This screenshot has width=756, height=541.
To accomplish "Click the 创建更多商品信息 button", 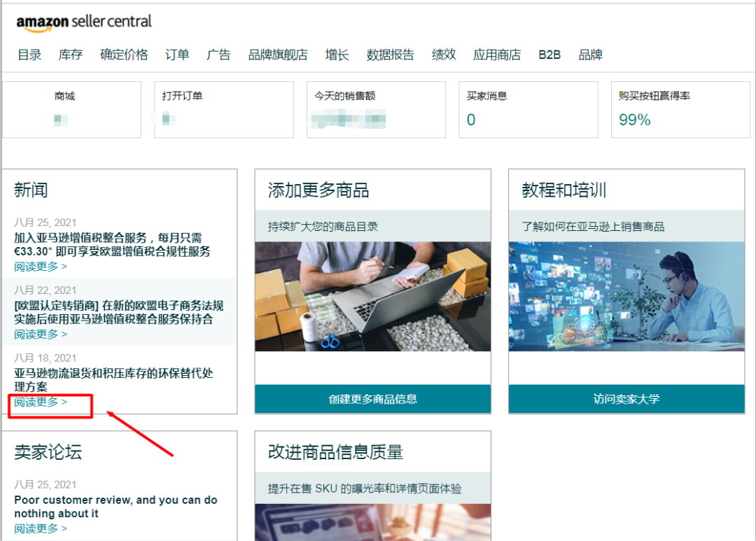I will point(372,399).
